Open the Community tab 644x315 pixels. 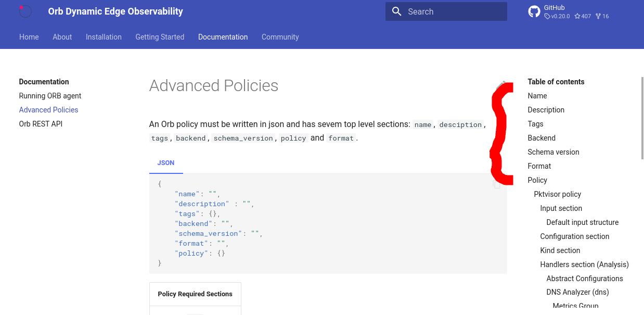[x=280, y=37]
